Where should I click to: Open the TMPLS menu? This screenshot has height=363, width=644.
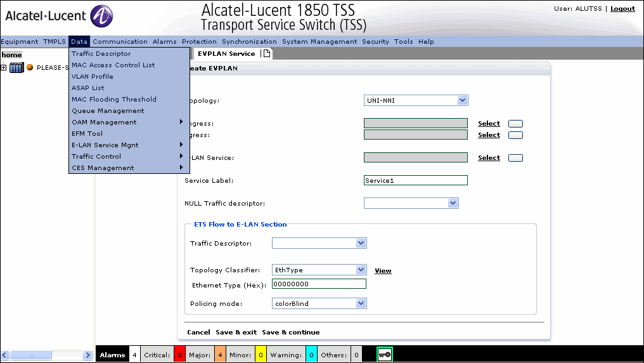(x=55, y=41)
